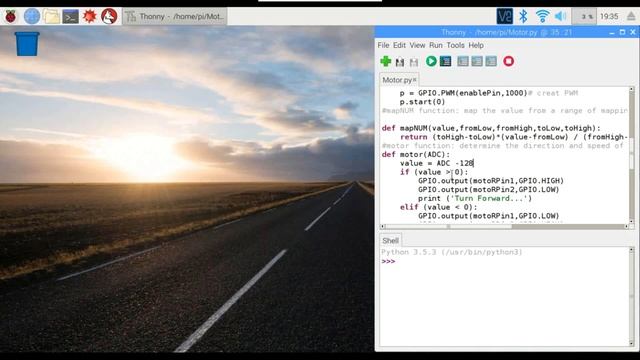Click the eject icon in tray
This screenshot has height=360, width=640.
pyautogui.click(x=631, y=16)
